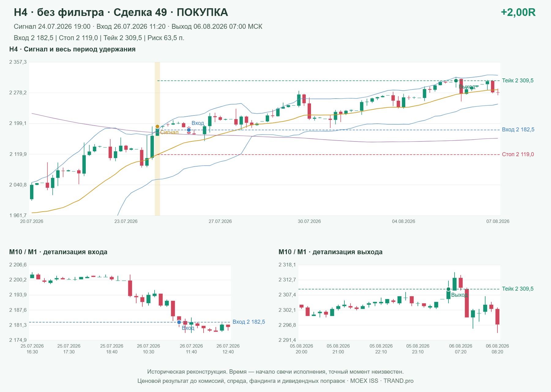Click "Тейк 2 309,5" label beside H4 chart
This screenshot has width=551, height=392.
518,81
